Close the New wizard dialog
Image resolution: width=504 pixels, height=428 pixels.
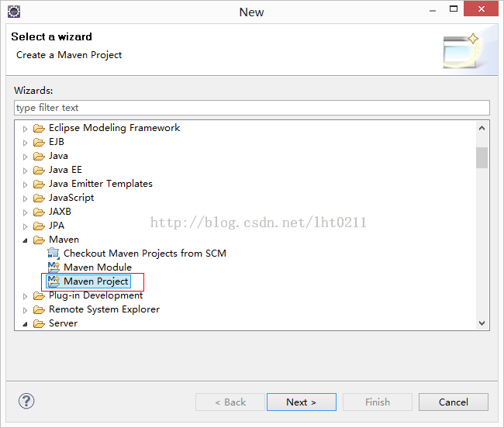[x=481, y=9]
